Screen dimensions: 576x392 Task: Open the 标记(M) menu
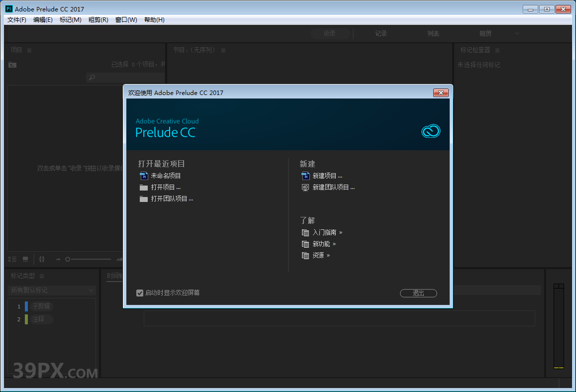(71, 20)
